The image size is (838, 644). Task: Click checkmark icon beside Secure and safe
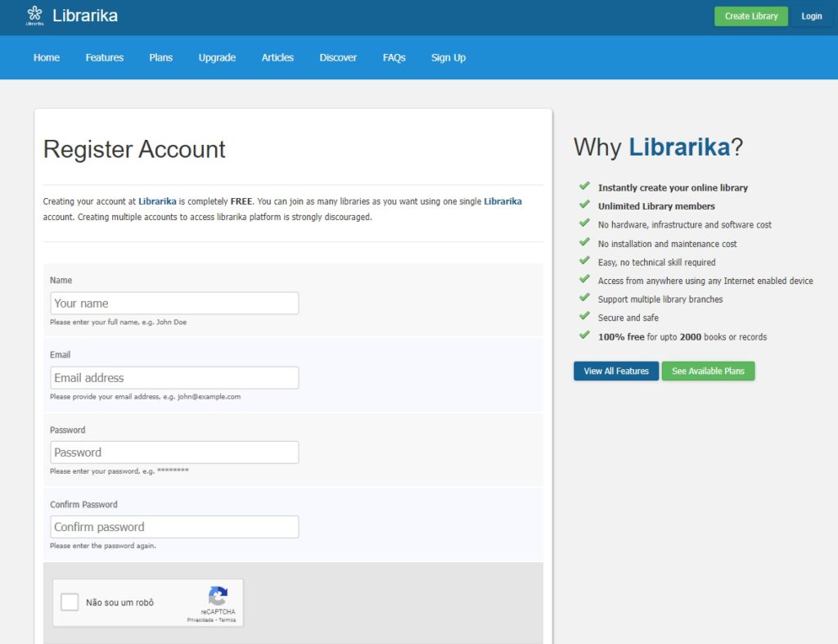point(584,316)
